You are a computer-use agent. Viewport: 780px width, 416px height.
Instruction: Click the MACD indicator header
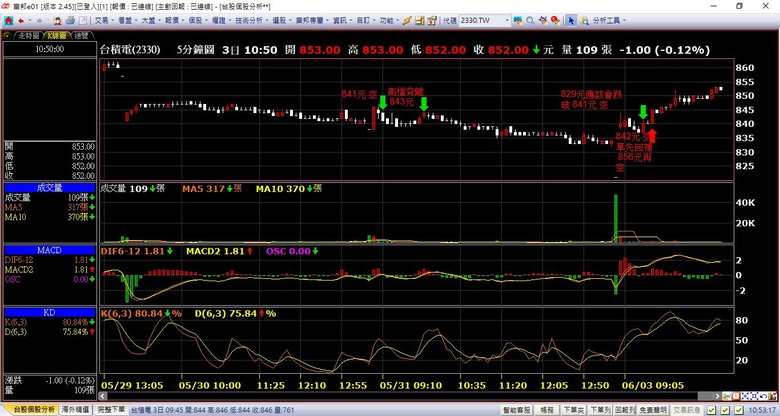point(49,250)
